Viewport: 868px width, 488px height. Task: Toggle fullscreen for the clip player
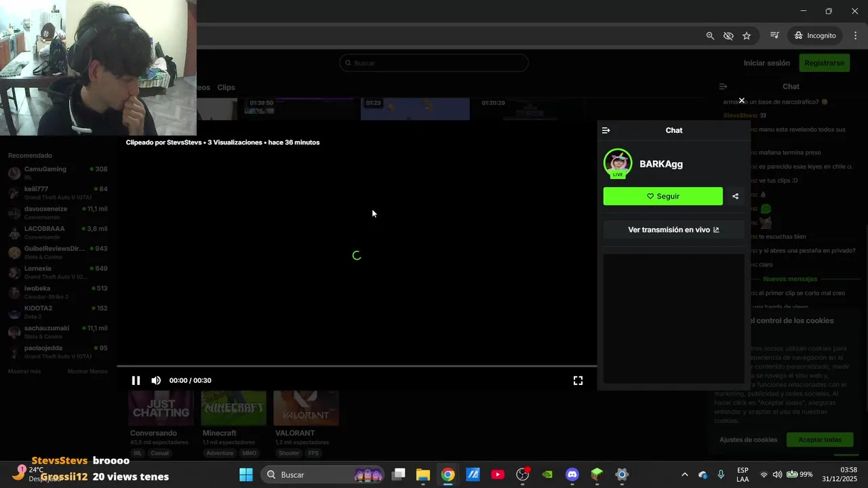[x=578, y=380]
